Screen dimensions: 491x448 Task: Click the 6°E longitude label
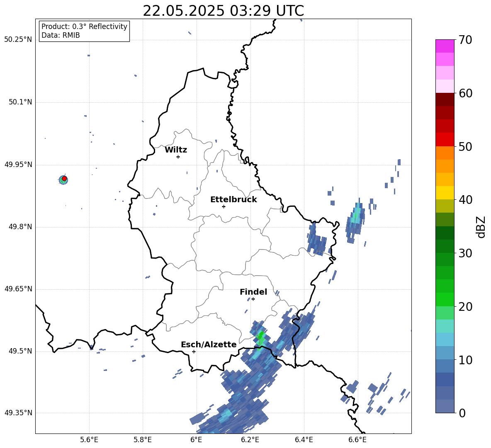coord(196,440)
